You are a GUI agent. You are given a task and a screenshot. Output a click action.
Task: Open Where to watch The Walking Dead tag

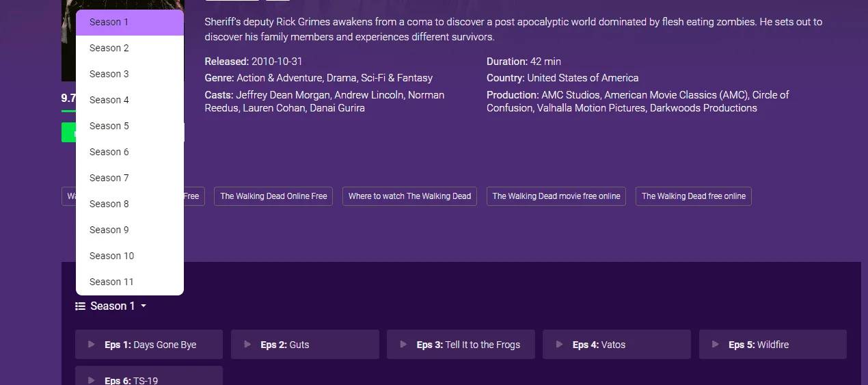click(409, 196)
